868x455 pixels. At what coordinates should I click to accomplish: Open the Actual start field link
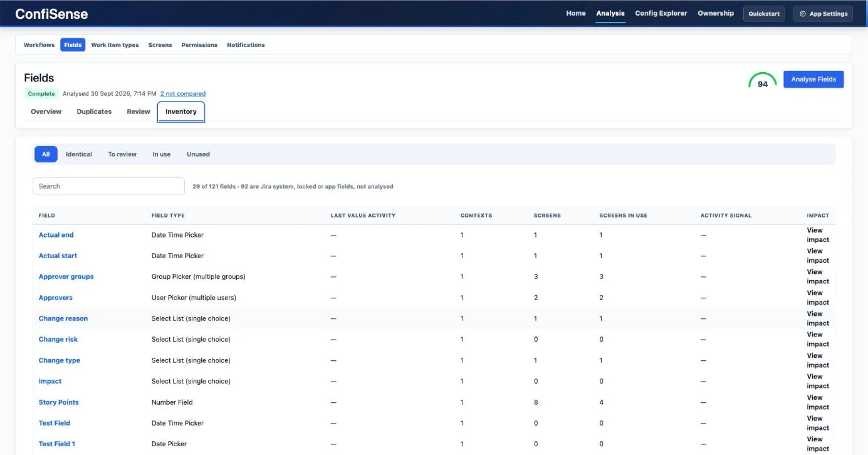(x=58, y=256)
